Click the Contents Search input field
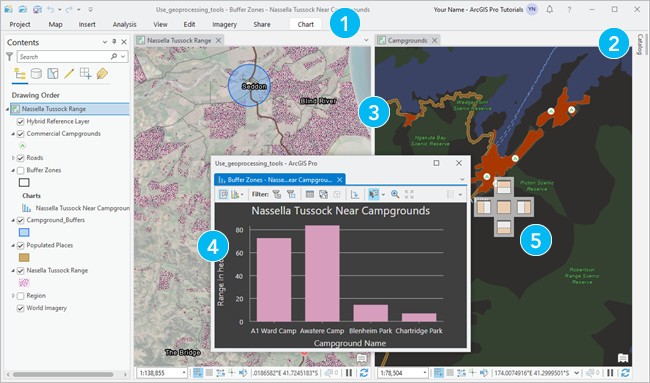The width and height of the screenshot is (650, 383). click(x=66, y=57)
